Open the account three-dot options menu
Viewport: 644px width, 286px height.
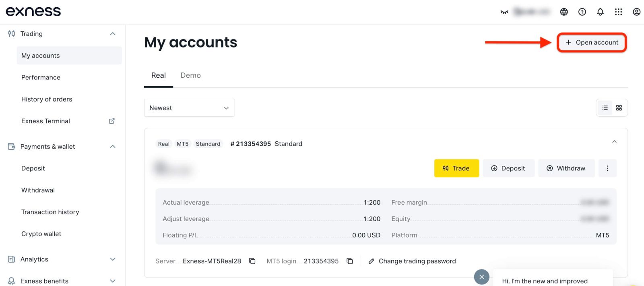[607, 168]
